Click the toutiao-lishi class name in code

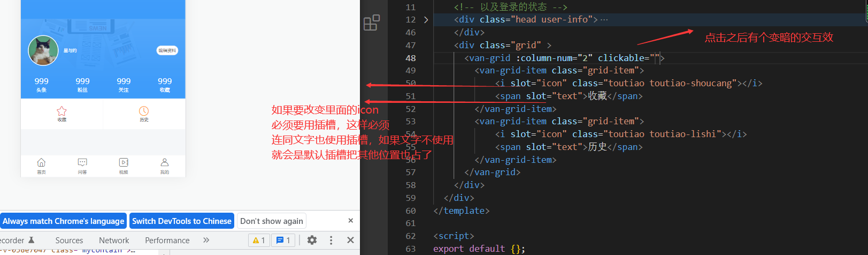(x=683, y=134)
